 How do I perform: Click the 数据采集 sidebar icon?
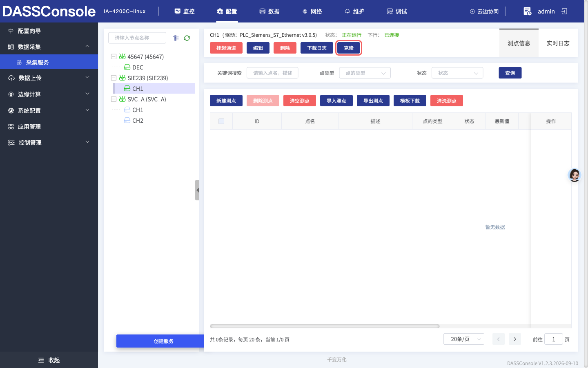tap(11, 47)
